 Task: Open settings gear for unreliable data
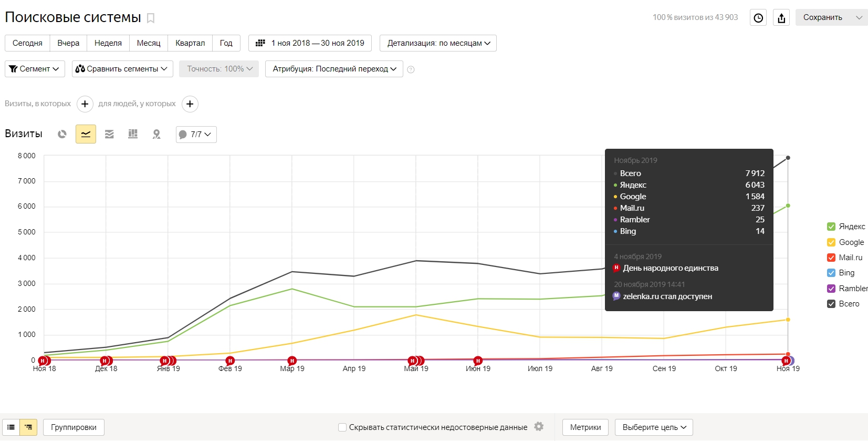[539, 427]
